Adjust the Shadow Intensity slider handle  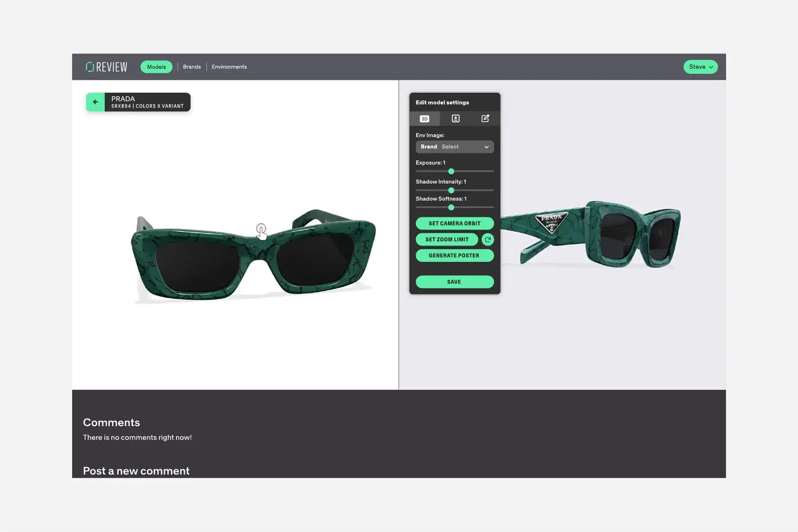[451, 190]
